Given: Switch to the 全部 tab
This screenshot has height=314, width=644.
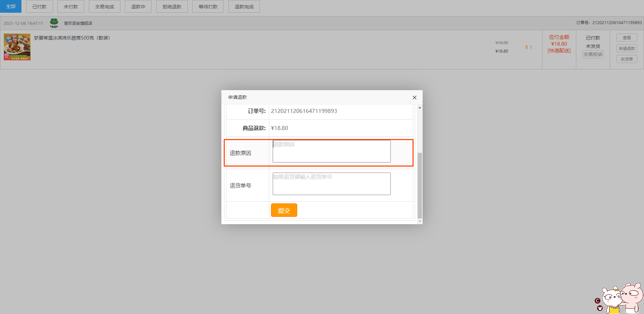Looking at the screenshot, I should 11,6.
